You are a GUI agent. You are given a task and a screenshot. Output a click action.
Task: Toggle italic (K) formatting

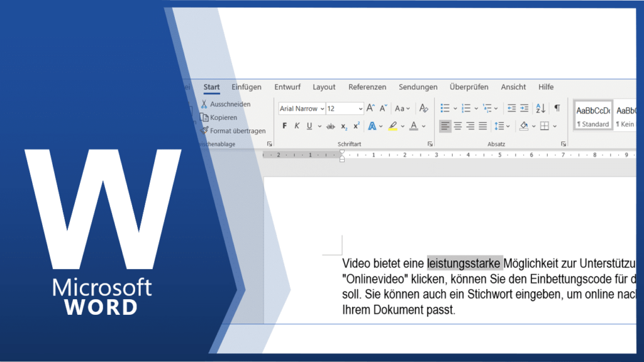[297, 126]
